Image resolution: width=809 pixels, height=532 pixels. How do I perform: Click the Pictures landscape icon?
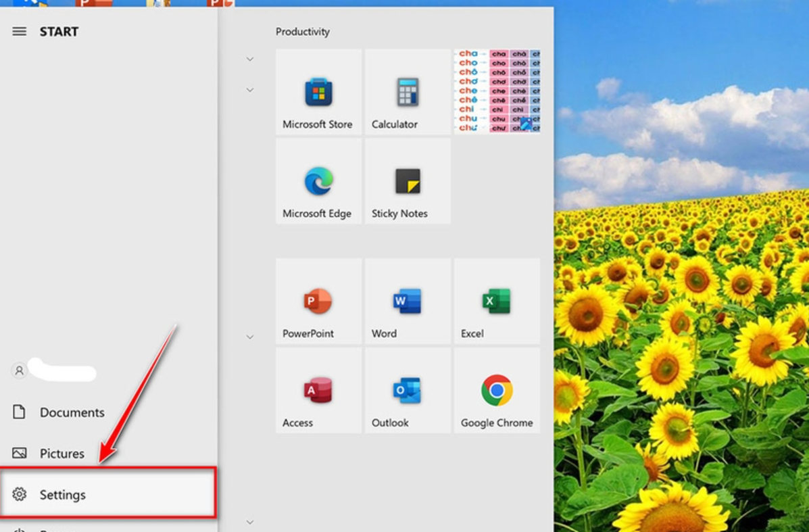click(x=19, y=453)
